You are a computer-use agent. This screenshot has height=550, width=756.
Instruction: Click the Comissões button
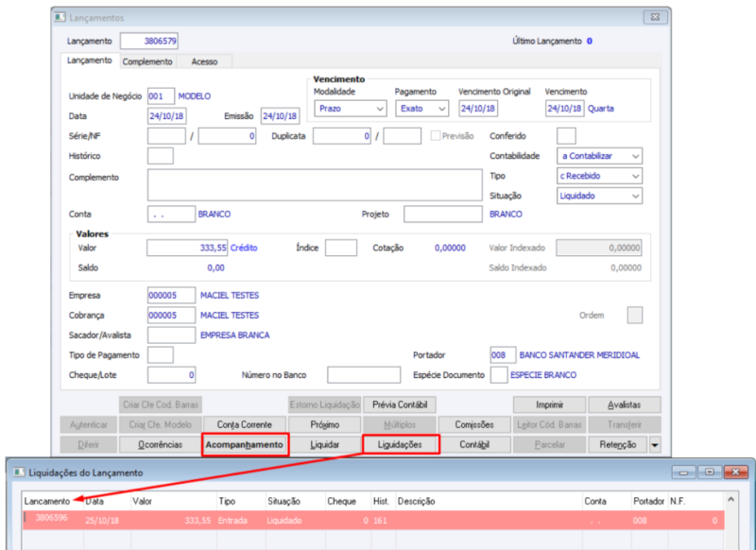pos(474,424)
